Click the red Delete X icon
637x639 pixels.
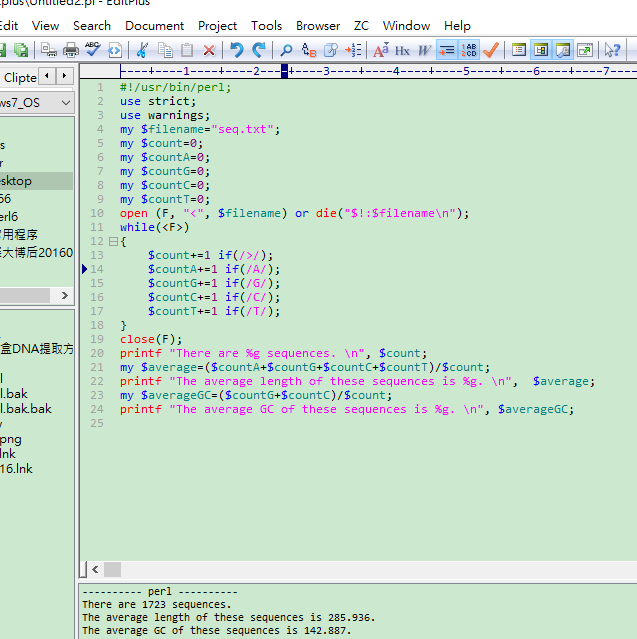point(209,50)
